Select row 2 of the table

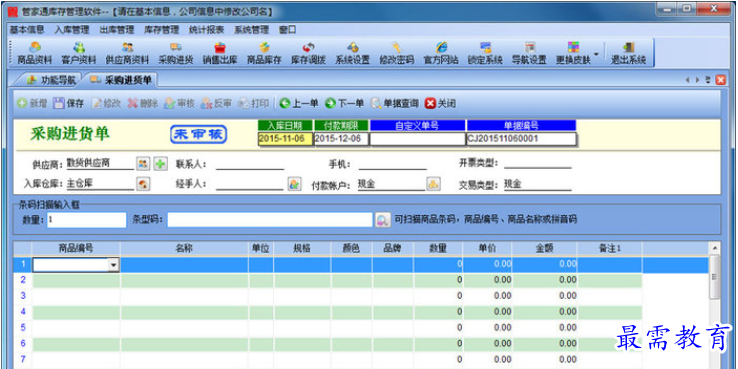pos(328,281)
